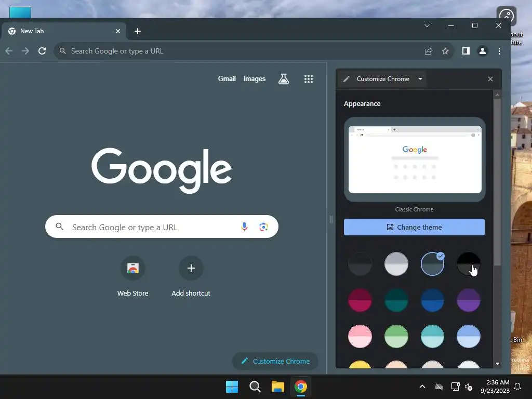Click the side panel resize handle
Screen dimensions: 532x399
331,220
